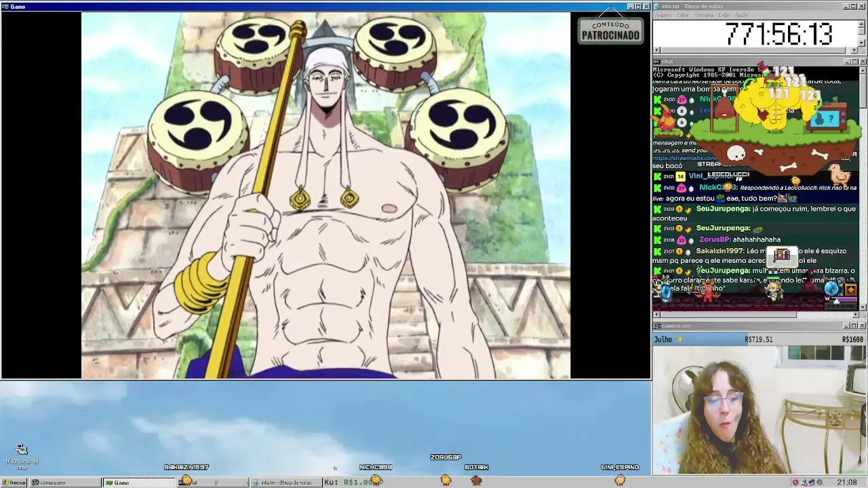Screen dimensions: 868x488
Task: Open the Arquivo menu in Notepad
Action: (x=663, y=15)
